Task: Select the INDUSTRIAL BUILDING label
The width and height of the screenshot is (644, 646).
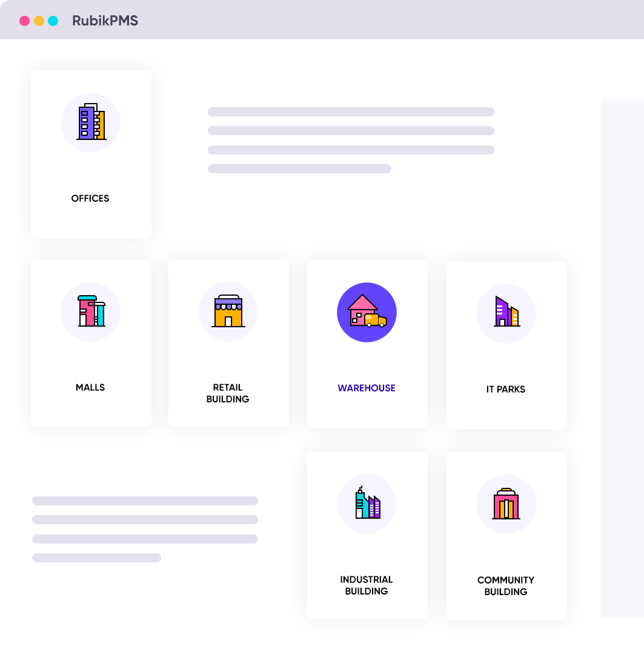Action: pos(367,585)
